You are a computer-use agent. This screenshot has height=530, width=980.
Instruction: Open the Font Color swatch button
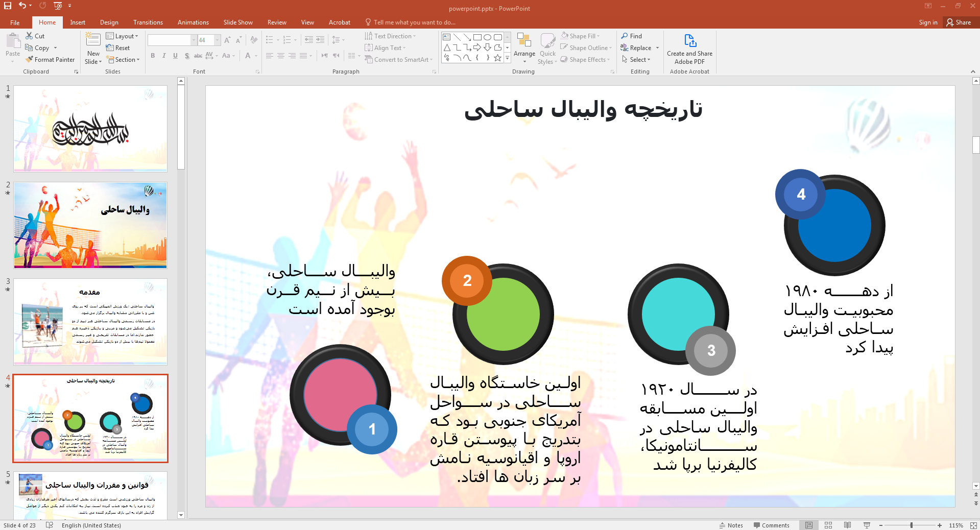point(248,56)
